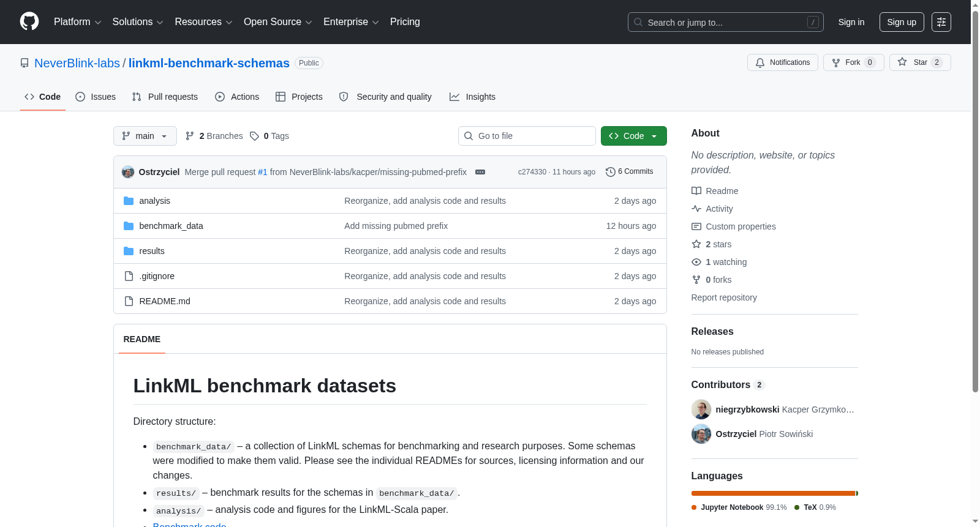The height and width of the screenshot is (527, 980).
Task: Click the GitHub logo icon
Action: click(x=29, y=21)
